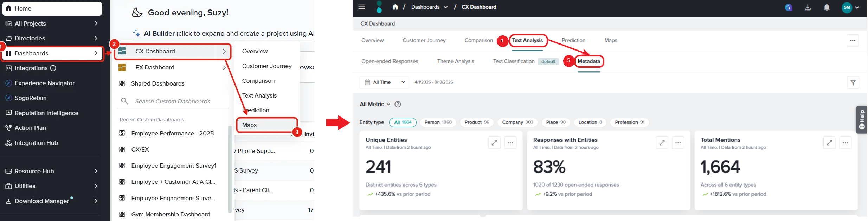Open the Help side tab
868x221 pixels.
click(x=861, y=120)
